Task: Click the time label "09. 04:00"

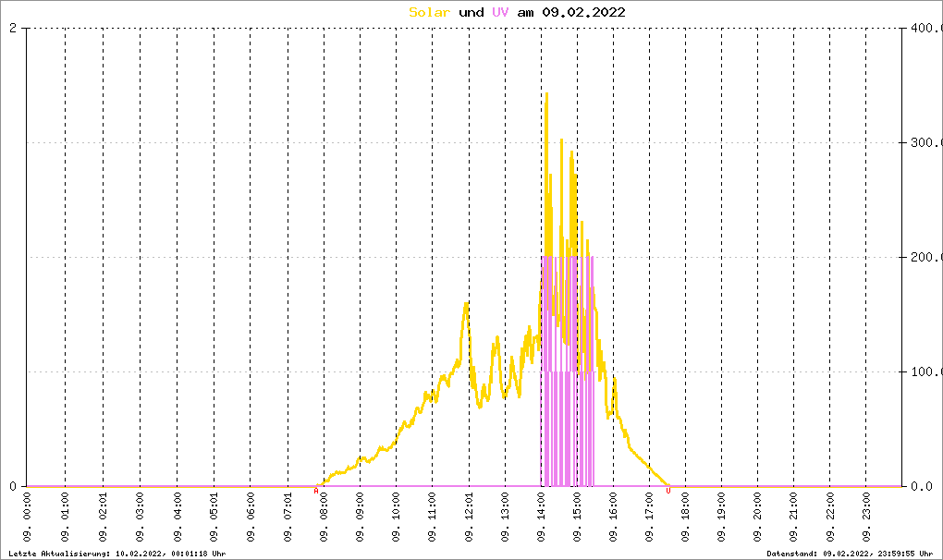Action: (178, 517)
